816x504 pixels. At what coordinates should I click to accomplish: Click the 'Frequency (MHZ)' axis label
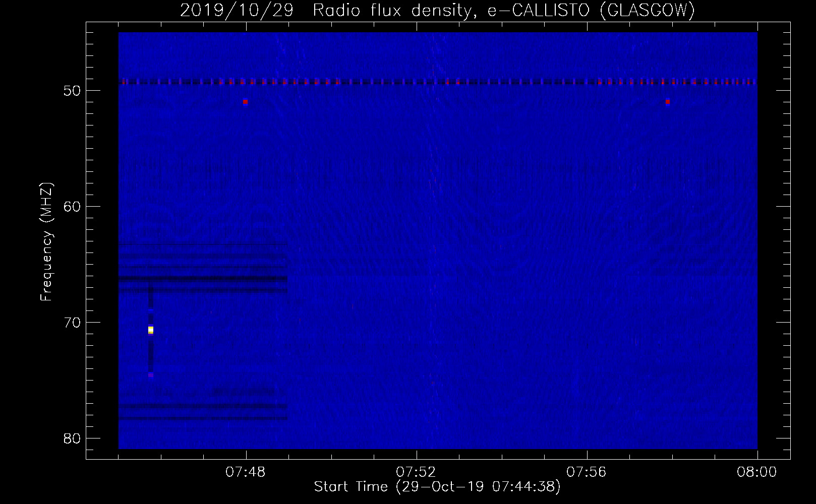point(46,241)
